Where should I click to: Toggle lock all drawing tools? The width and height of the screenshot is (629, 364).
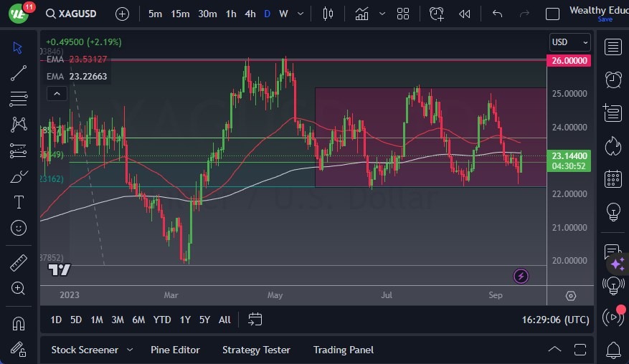coord(19,349)
